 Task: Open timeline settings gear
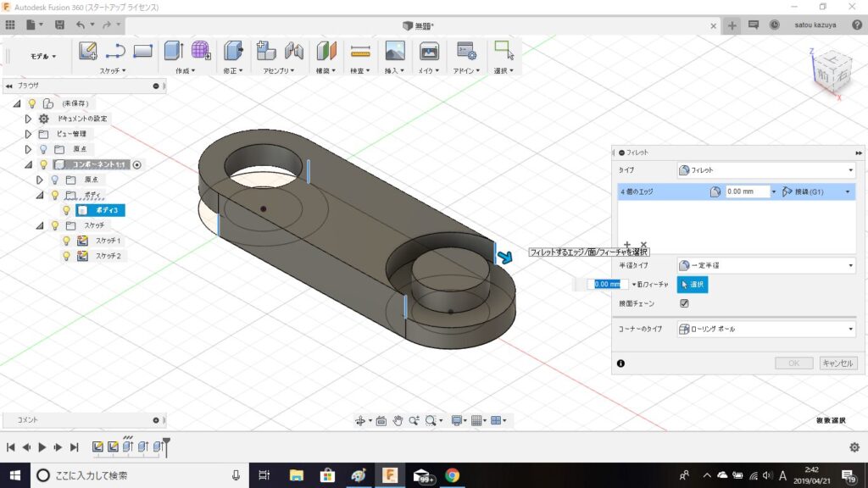coord(854,447)
